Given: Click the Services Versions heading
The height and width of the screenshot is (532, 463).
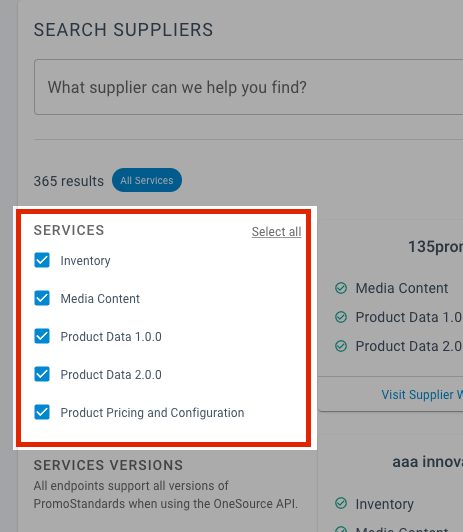Looking at the screenshot, I should [x=108, y=465].
